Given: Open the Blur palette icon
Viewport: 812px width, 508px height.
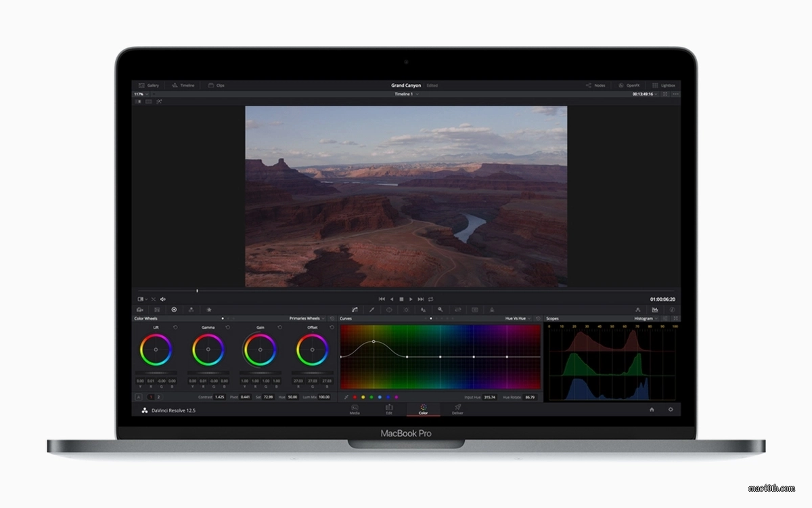Looking at the screenshot, I should [424, 310].
